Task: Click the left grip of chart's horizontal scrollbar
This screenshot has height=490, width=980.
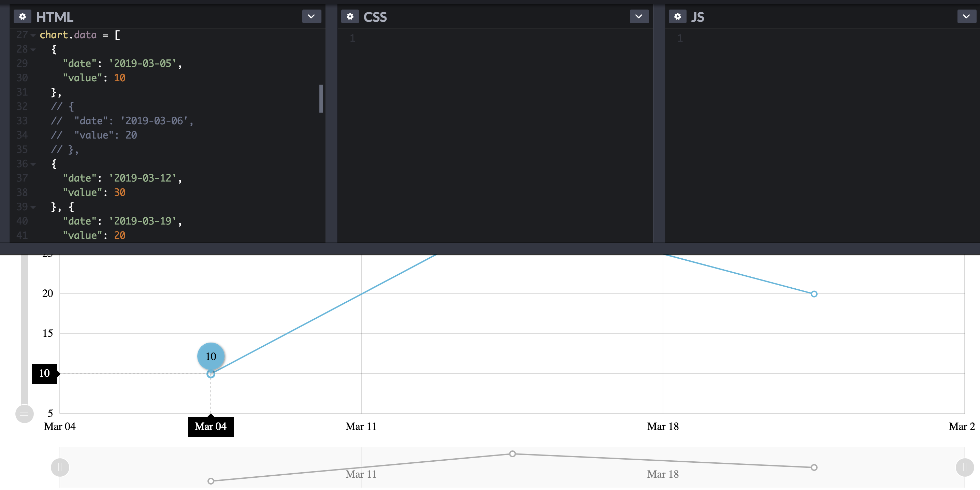Action: tap(60, 467)
